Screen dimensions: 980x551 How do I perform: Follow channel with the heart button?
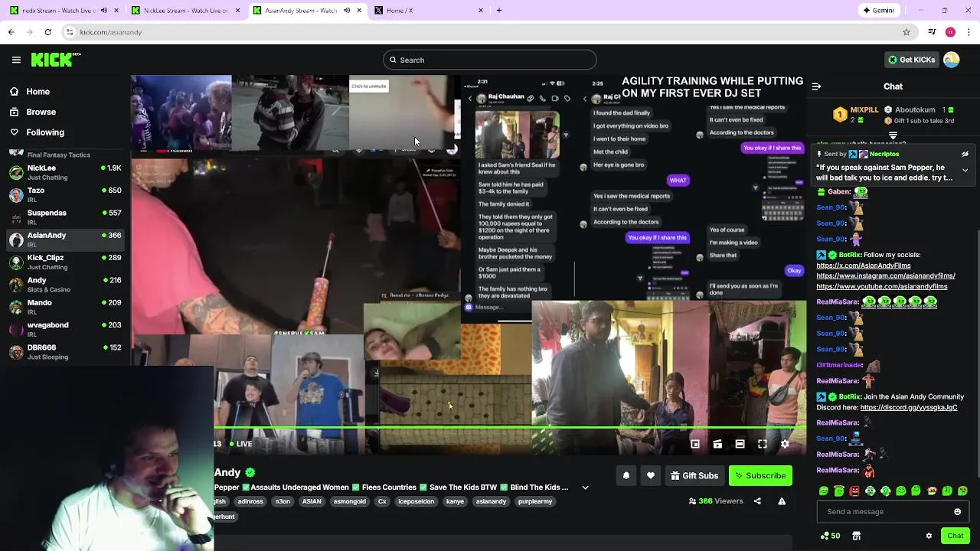click(651, 475)
